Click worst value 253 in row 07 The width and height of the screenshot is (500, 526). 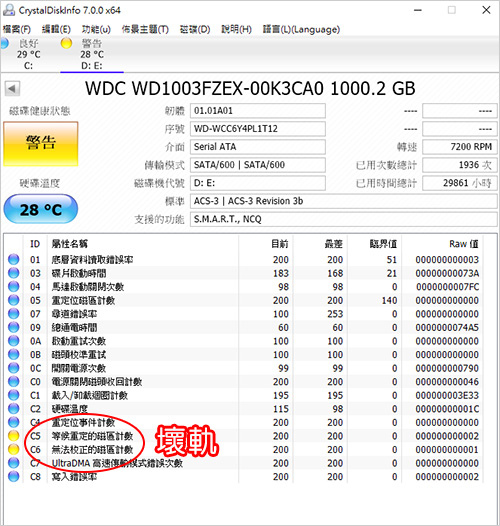tap(335, 314)
